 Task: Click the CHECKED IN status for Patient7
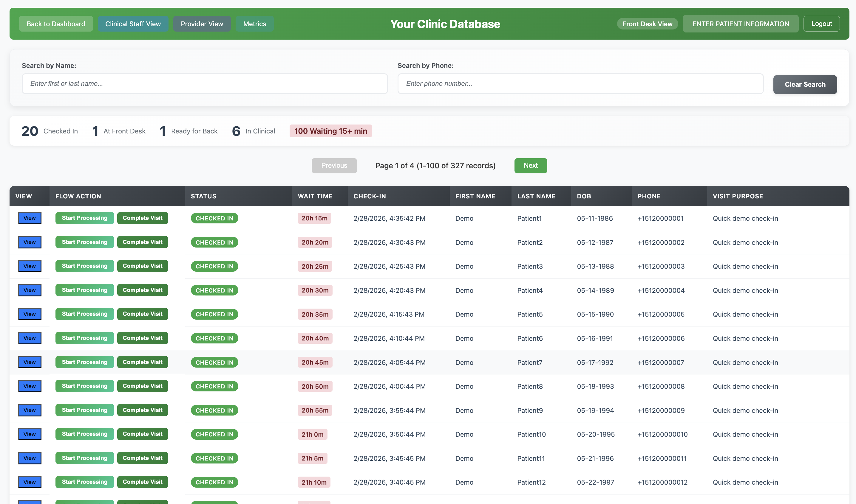click(x=214, y=363)
